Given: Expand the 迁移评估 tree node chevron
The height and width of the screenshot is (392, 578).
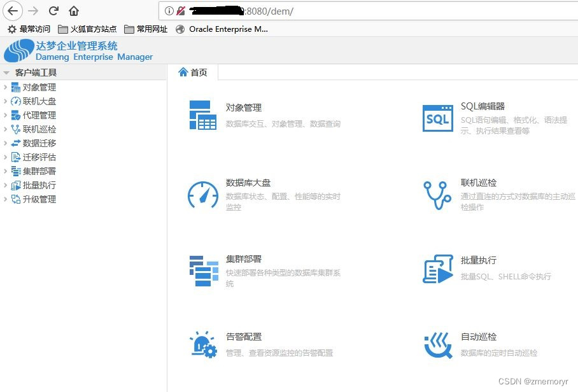Looking at the screenshot, I should coord(5,157).
